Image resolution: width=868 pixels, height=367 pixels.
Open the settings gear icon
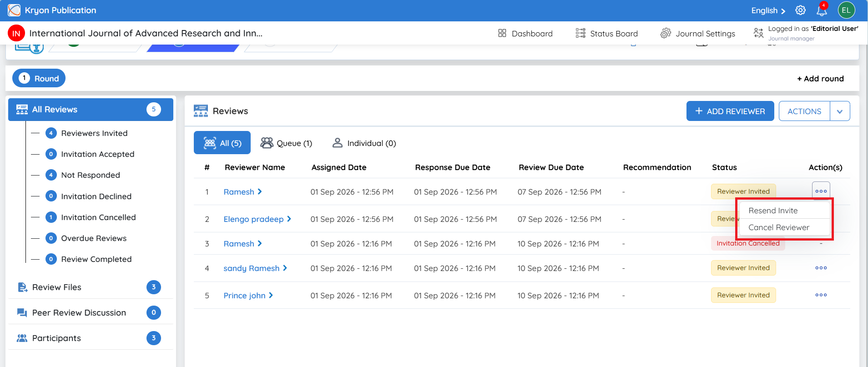(x=800, y=10)
